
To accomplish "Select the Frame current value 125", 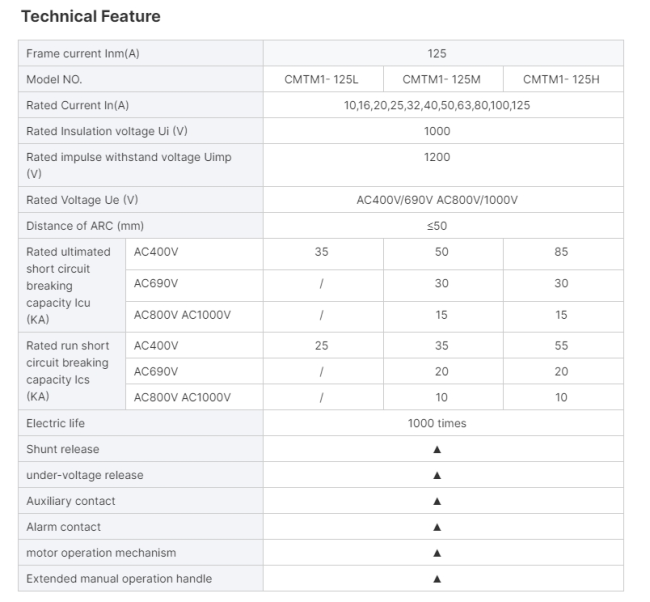I will point(437,53).
